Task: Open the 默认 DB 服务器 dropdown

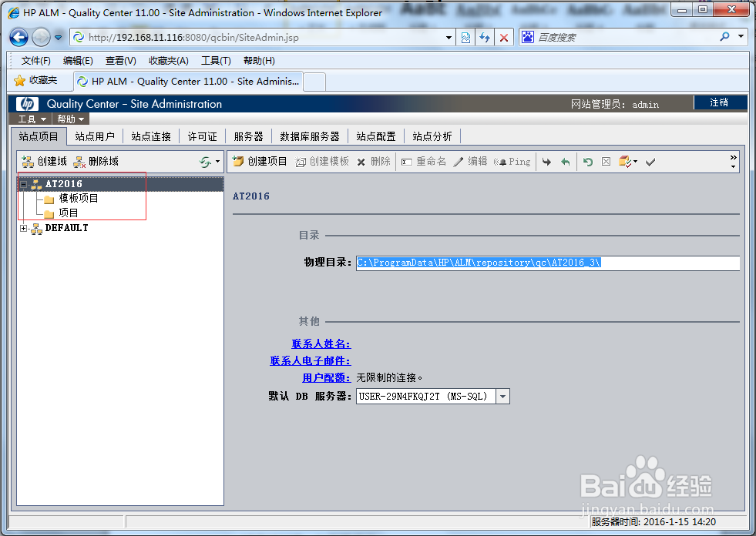Action: [503, 396]
